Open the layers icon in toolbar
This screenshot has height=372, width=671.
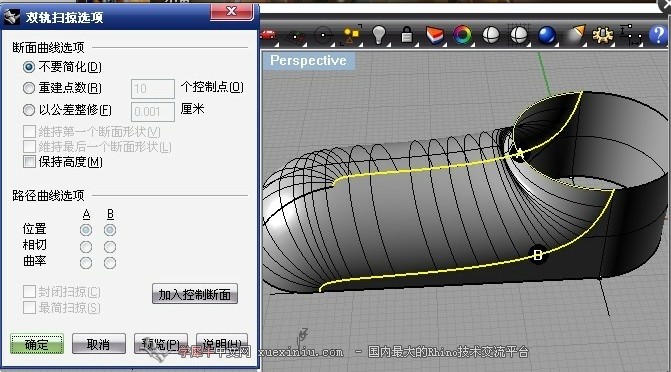[434, 35]
